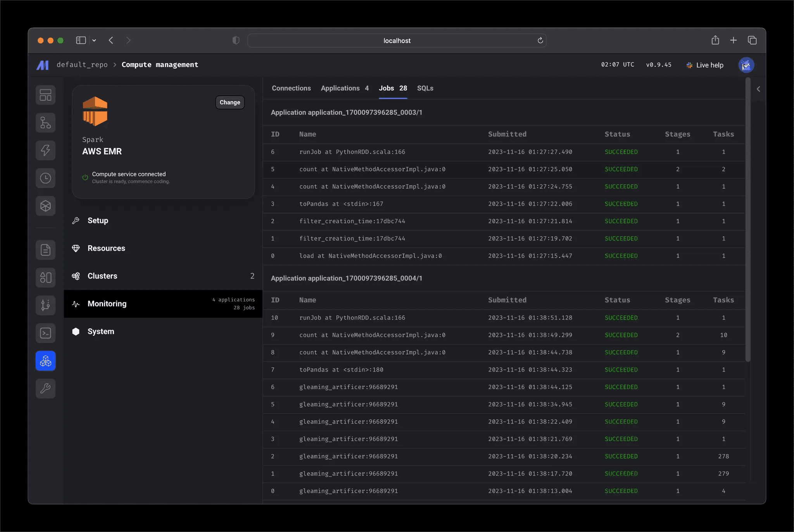Image resolution: width=794 pixels, height=532 pixels.
Task: Show the browser tab overview
Action: coord(752,40)
